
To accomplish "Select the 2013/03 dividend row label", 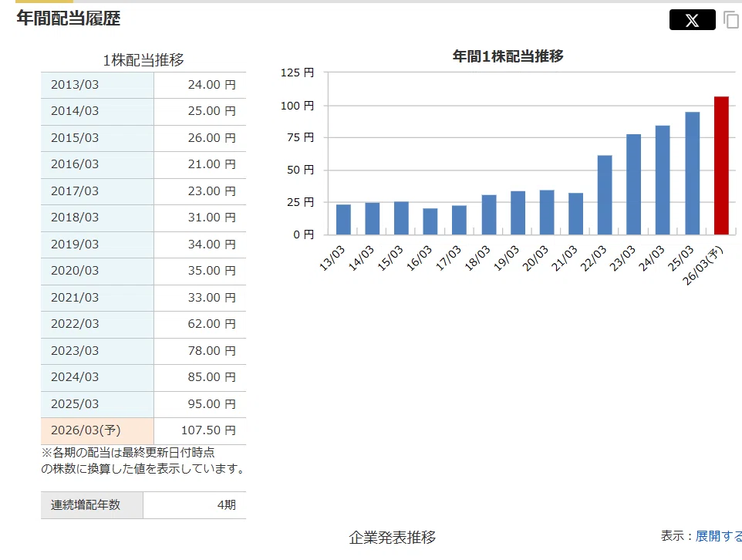I will click(97, 85).
